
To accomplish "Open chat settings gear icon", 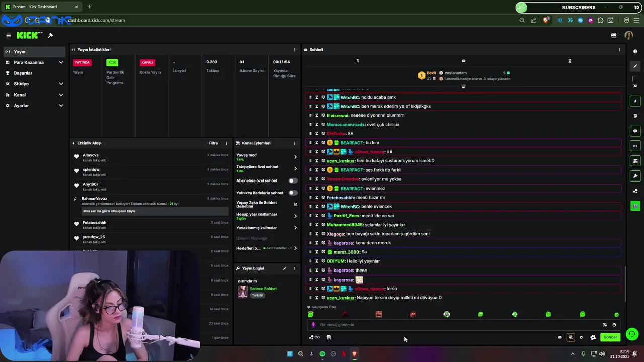I will pyautogui.click(x=581, y=337).
